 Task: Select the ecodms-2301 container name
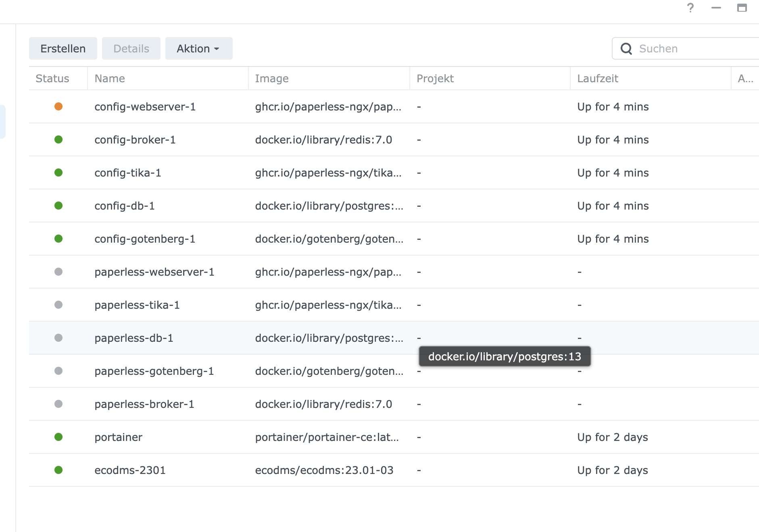click(x=130, y=470)
